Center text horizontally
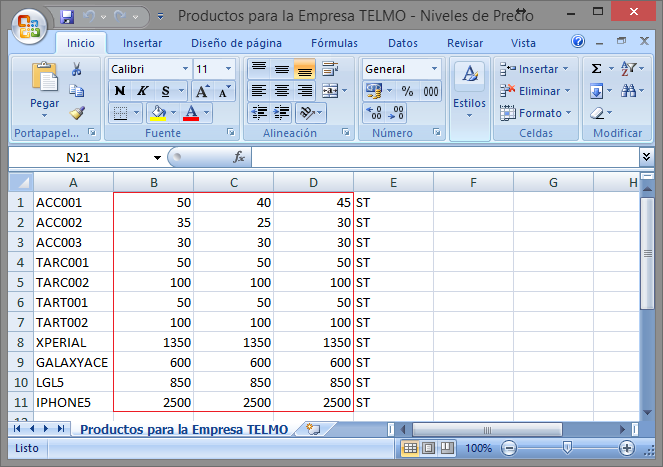663x467 pixels. tap(282, 91)
